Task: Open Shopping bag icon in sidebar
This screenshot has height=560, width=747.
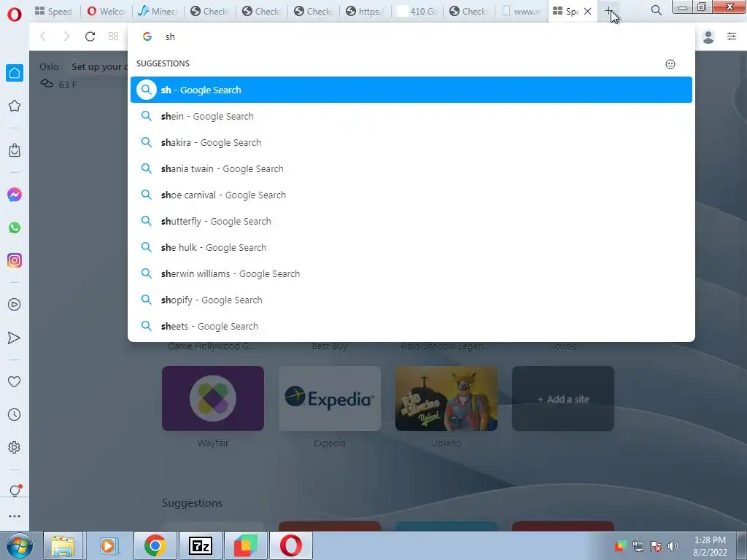Action: [15, 150]
